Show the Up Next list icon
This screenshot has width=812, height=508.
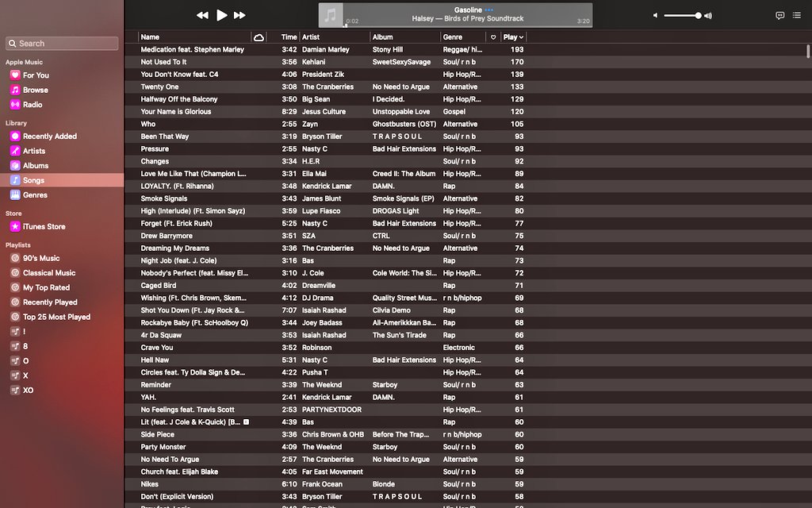click(x=797, y=15)
